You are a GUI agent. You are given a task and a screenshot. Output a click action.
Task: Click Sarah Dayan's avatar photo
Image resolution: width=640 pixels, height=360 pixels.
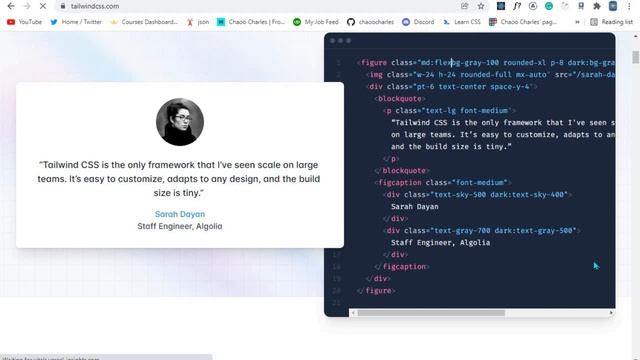point(180,122)
